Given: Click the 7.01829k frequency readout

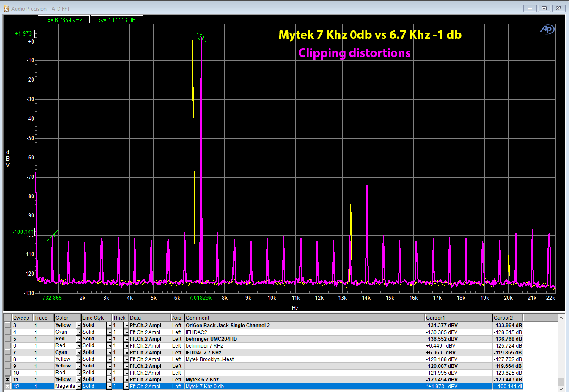Looking at the screenshot, I should pos(201,298).
